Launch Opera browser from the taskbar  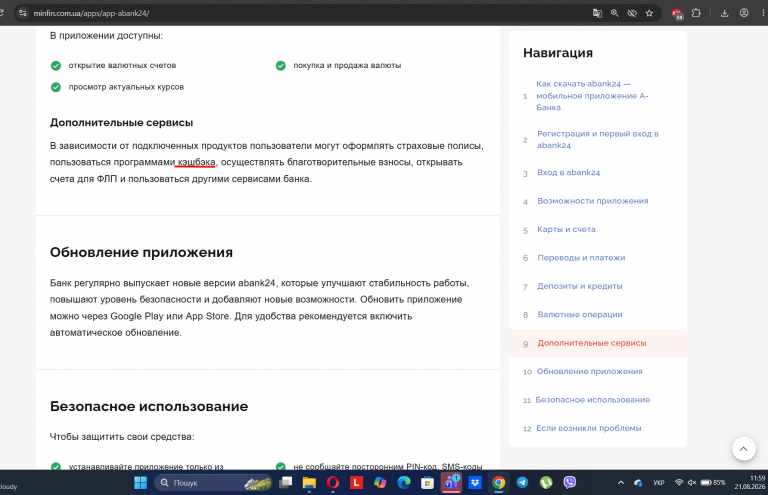(x=333, y=483)
